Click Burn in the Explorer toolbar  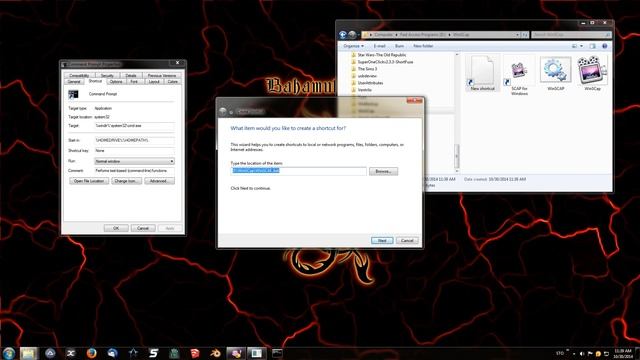click(399, 46)
